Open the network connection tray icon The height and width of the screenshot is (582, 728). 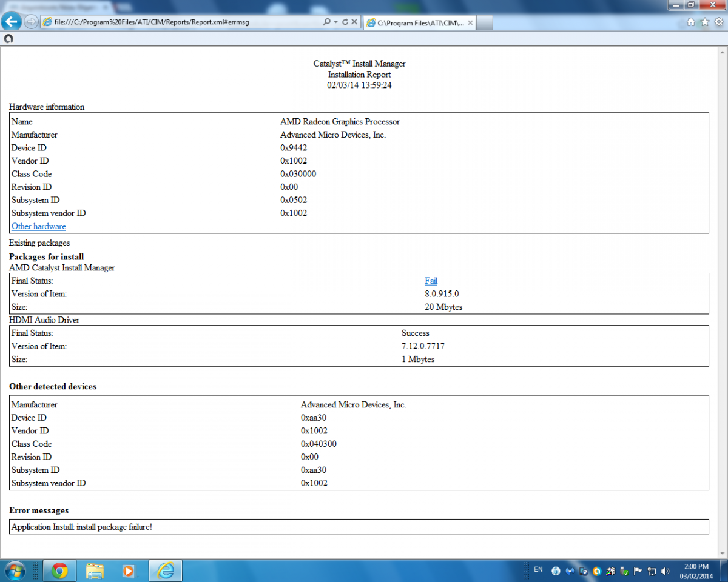coord(652,570)
